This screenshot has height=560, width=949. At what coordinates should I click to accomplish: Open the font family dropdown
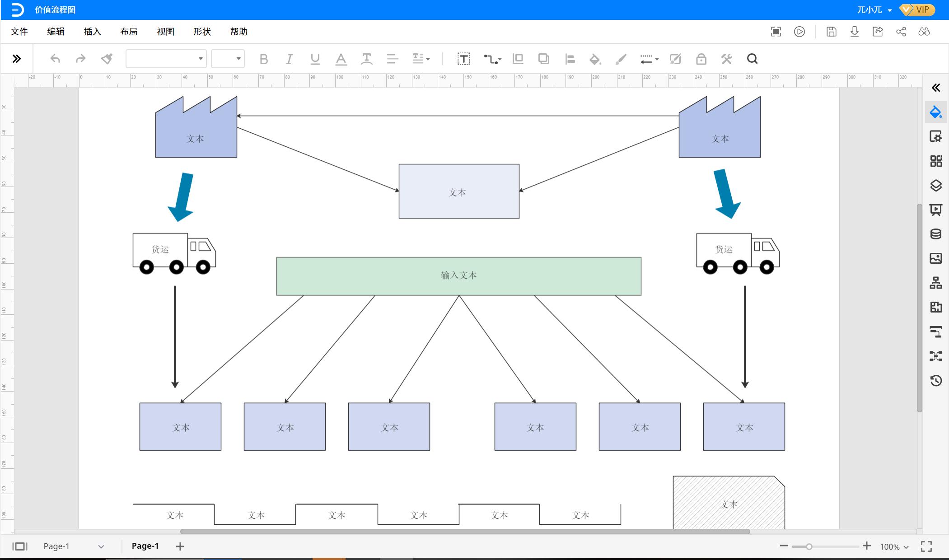[x=166, y=59]
